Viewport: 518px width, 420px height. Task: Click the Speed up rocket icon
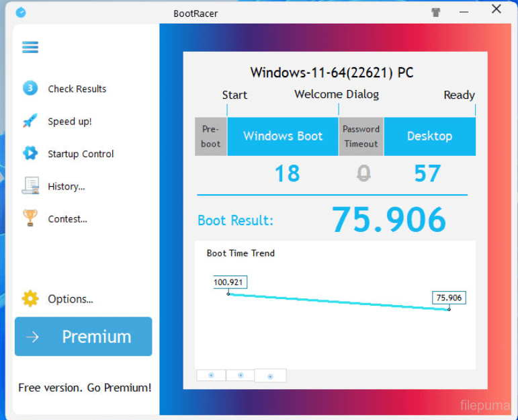pyautogui.click(x=30, y=121)
